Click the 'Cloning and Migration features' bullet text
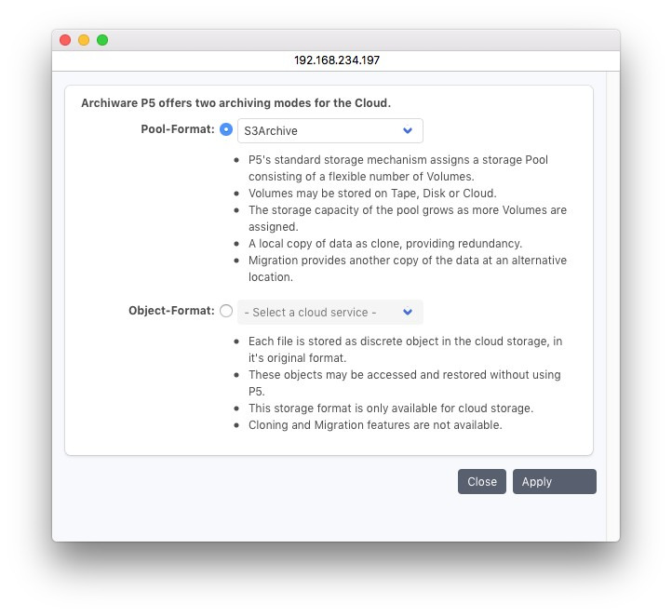 pyautogui.click(x=375, y=425)
